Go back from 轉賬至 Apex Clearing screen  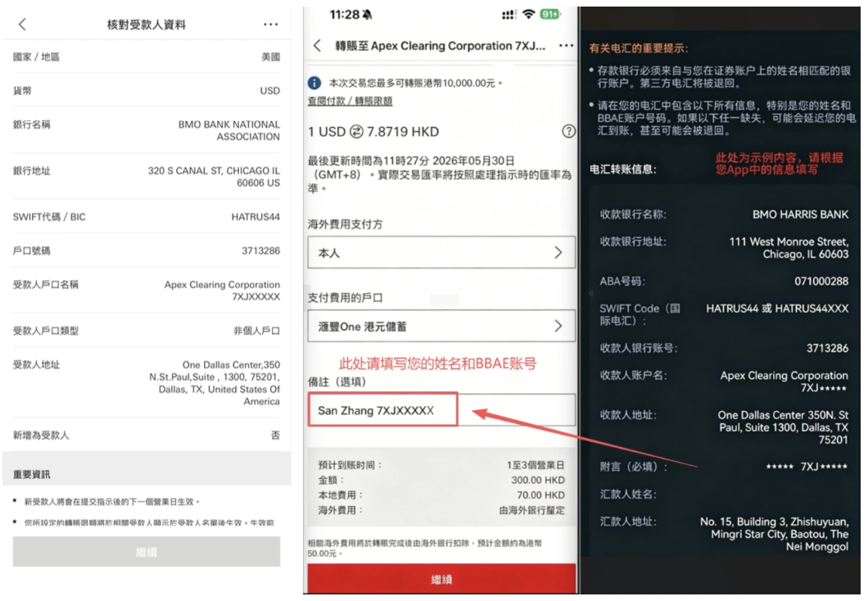point(317,46)
